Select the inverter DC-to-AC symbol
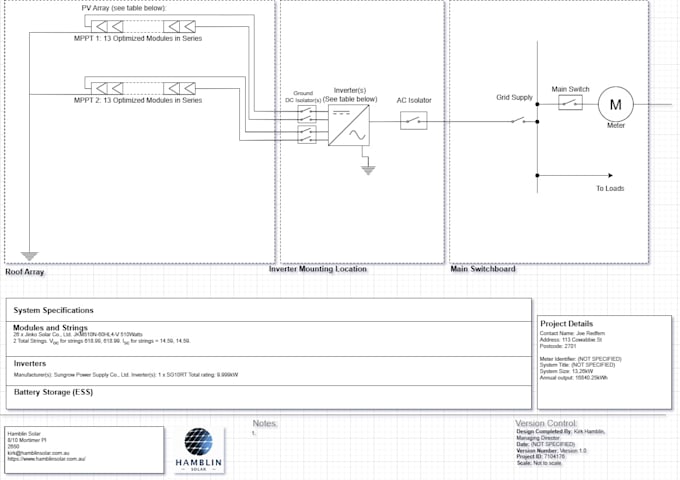Image resolution: width=680 pixels, height=480 pixels. coord(349,126)
